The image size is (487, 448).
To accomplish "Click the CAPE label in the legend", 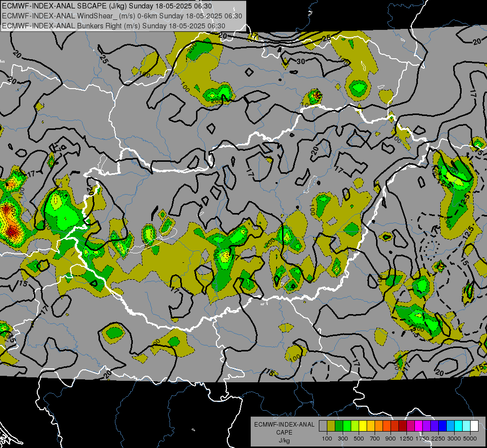I will 284,433.
